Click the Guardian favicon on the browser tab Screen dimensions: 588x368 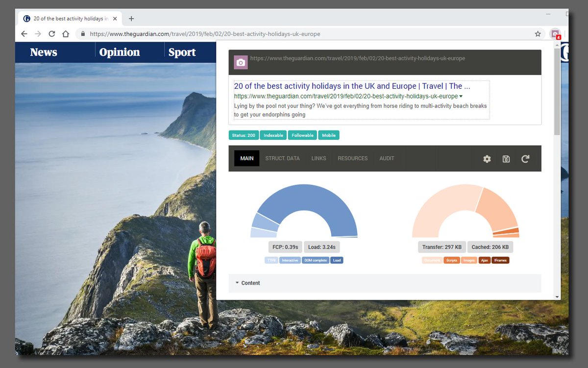[x=27, y=19]
